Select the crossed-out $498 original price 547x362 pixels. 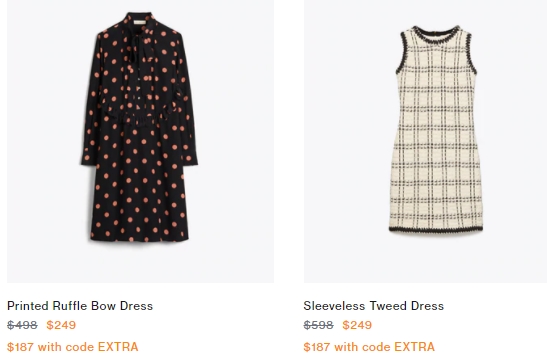coord(22,325)
